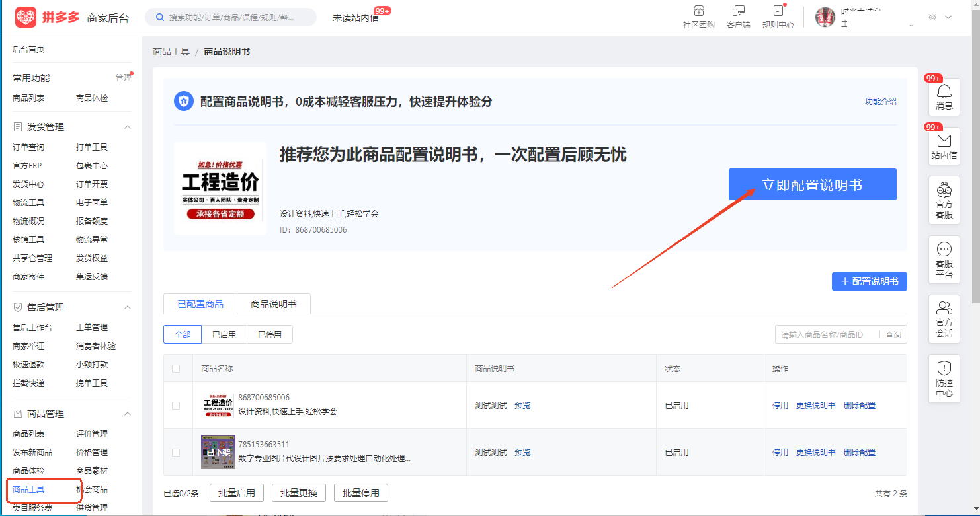Click 删除配置 for product 785153663511
This screenshot has height=516, width=980.
pos(860,453)
